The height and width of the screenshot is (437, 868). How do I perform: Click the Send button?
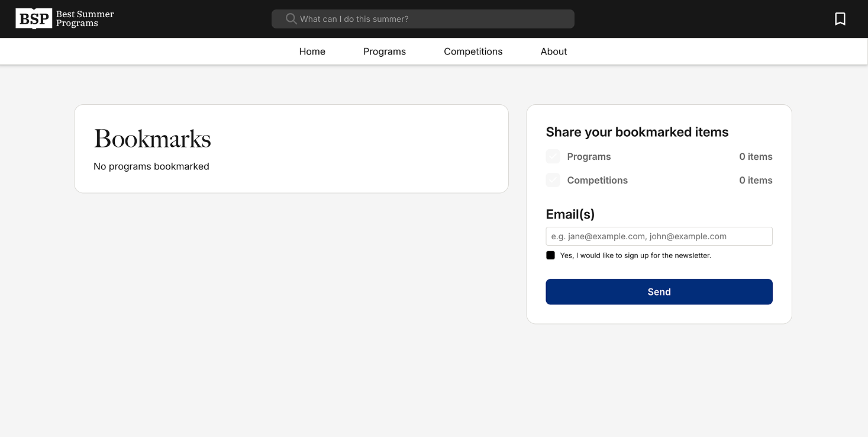click(x=659, y=292)
